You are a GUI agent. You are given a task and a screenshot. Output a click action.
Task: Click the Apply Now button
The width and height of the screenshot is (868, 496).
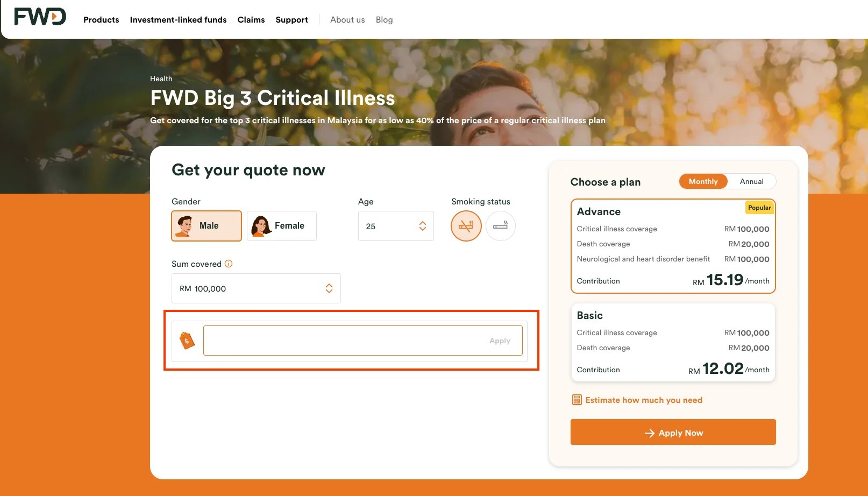point(673,432)
